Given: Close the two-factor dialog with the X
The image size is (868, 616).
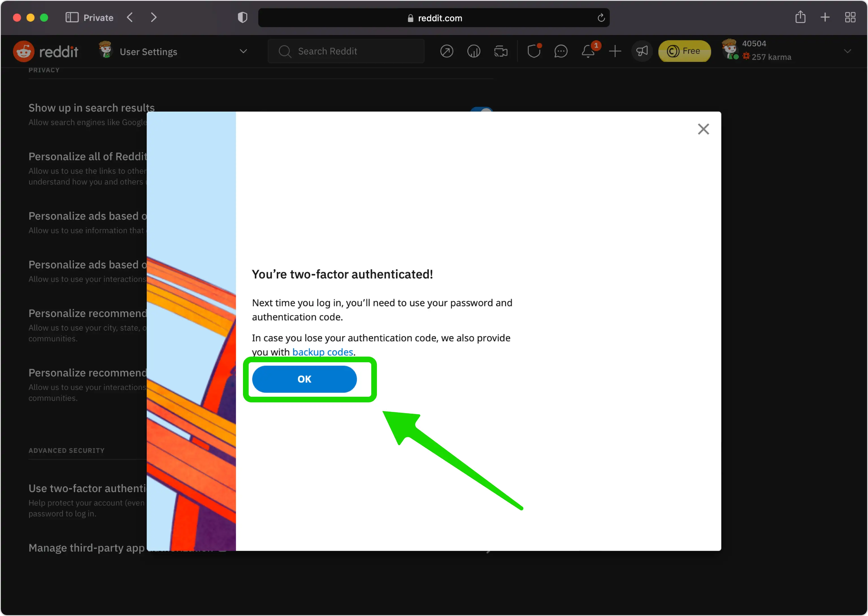Looking at the screenshot, I should (703, 129).
